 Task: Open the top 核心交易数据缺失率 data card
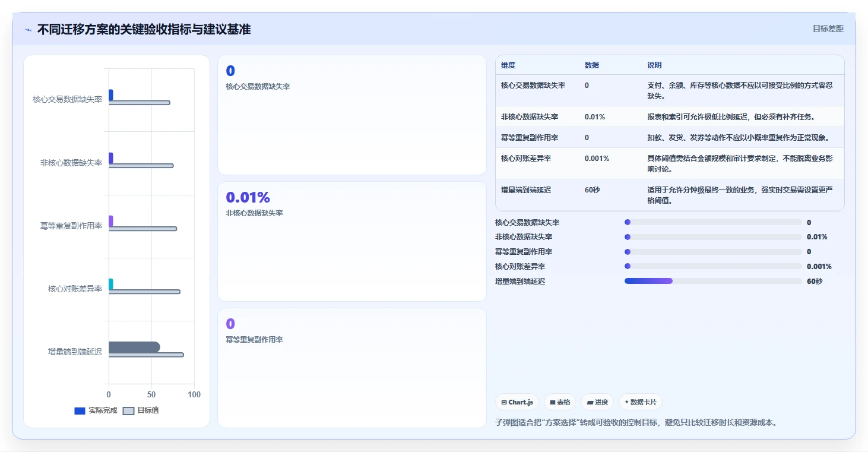tap(352, 115)
